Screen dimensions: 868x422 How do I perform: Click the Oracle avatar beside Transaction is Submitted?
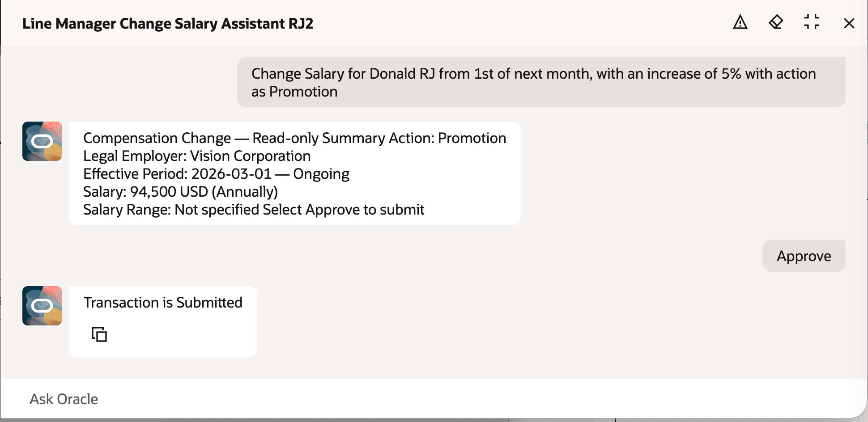click(x=42, y=306)
